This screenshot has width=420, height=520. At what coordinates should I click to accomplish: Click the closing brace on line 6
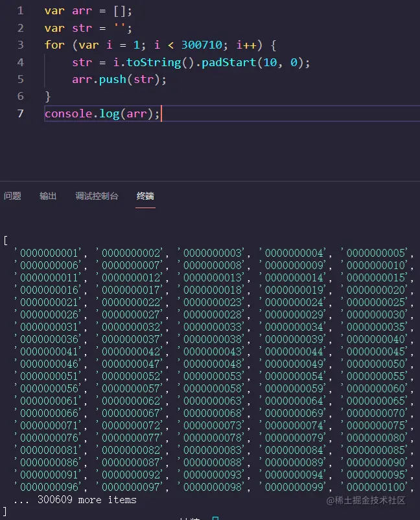48,97
